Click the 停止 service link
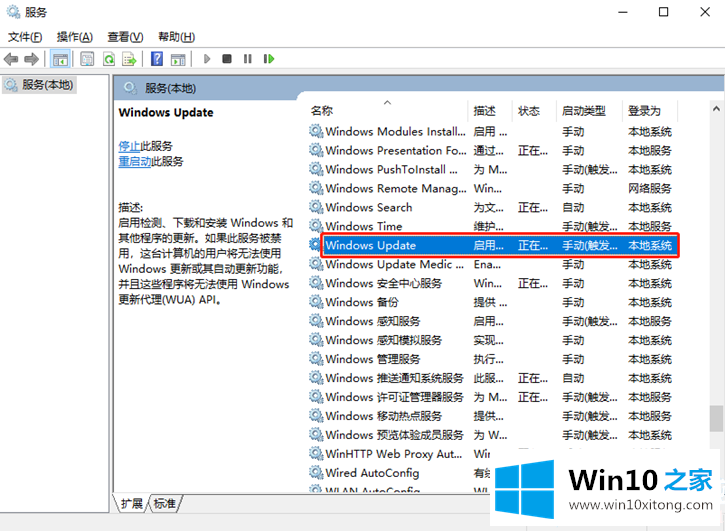 tap(129, 146)
